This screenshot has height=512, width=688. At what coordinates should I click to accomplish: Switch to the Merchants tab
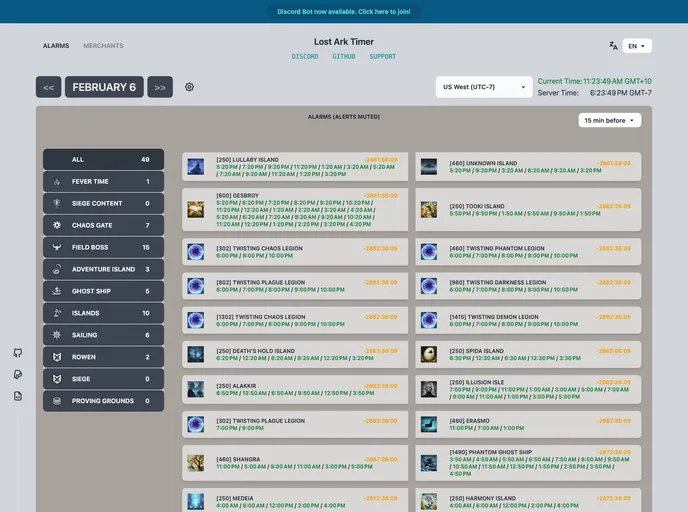(103, 46)
